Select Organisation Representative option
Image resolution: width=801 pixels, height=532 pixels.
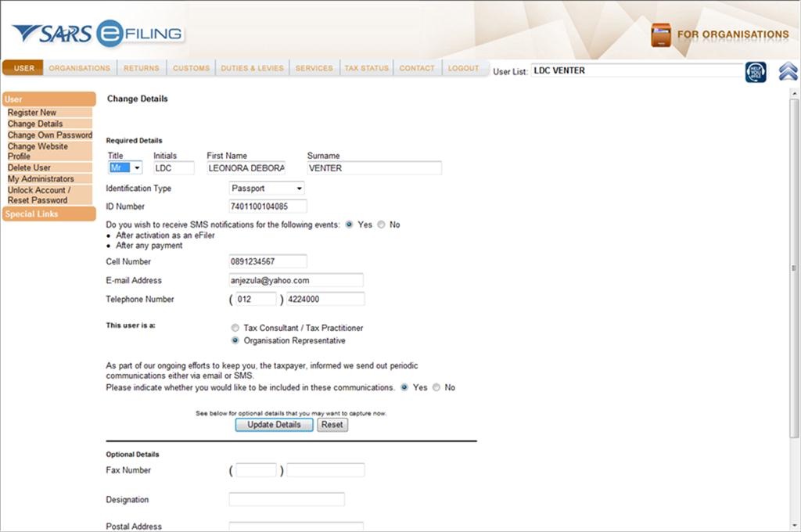click(235, 340)
